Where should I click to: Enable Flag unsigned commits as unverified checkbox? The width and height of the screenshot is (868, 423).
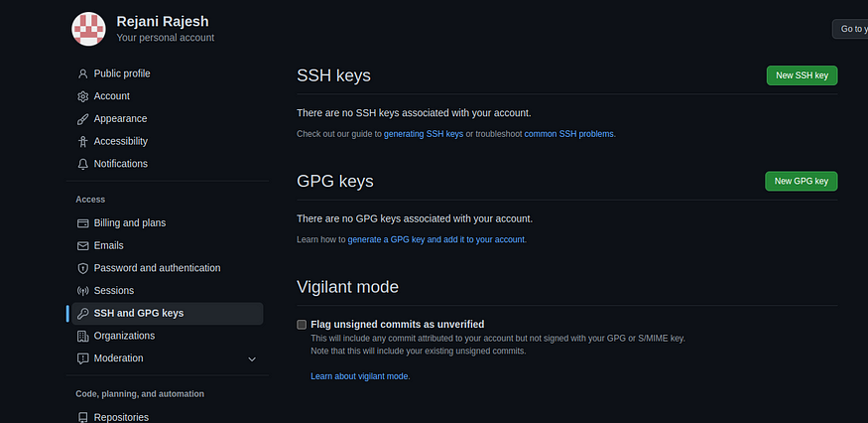302,325
